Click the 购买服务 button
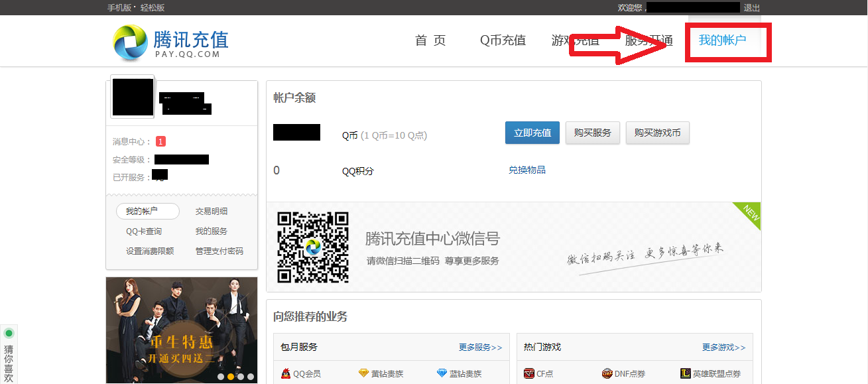868x384 pixels. [593, 133]
